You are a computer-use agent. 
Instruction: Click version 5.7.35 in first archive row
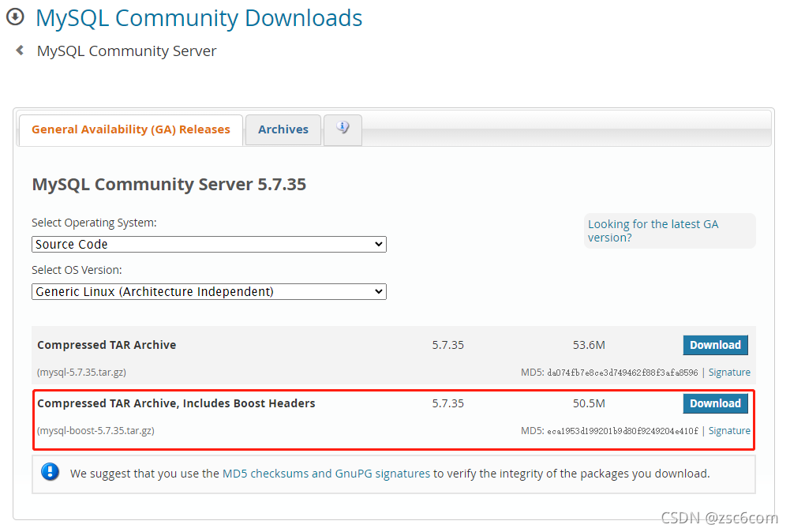coord(448,345)
